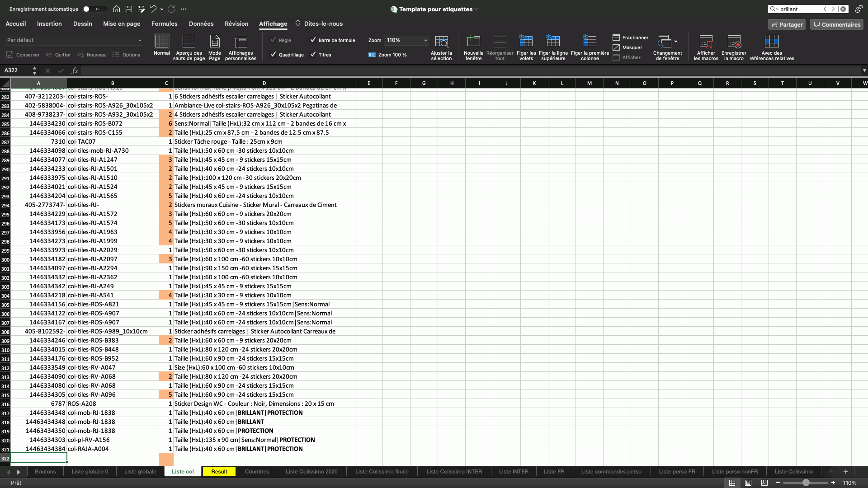Open the Formules ribbon tab
This screenshot has width=868, height=488.
coord(164,24)
